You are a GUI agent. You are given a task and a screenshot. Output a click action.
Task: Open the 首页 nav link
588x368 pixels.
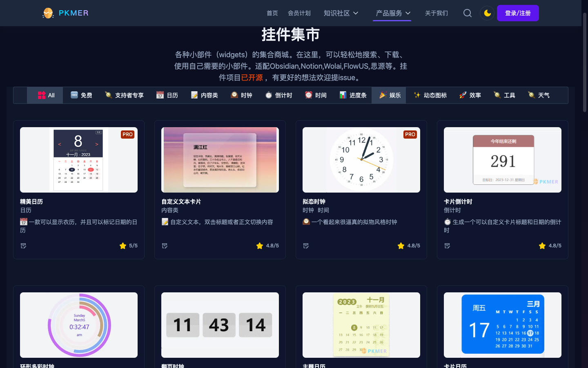(272, 13)
